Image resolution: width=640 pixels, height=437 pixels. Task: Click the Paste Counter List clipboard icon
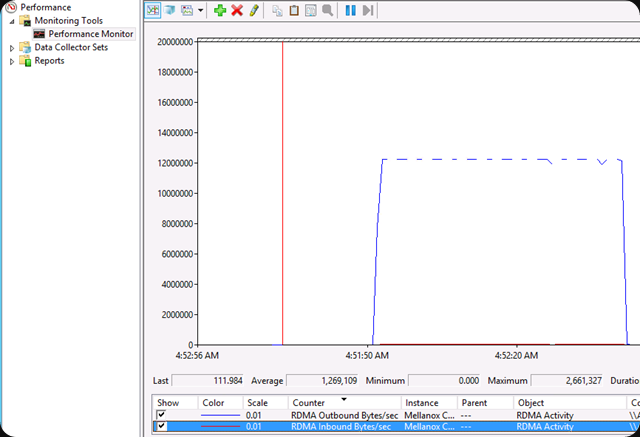click(294, 10)
